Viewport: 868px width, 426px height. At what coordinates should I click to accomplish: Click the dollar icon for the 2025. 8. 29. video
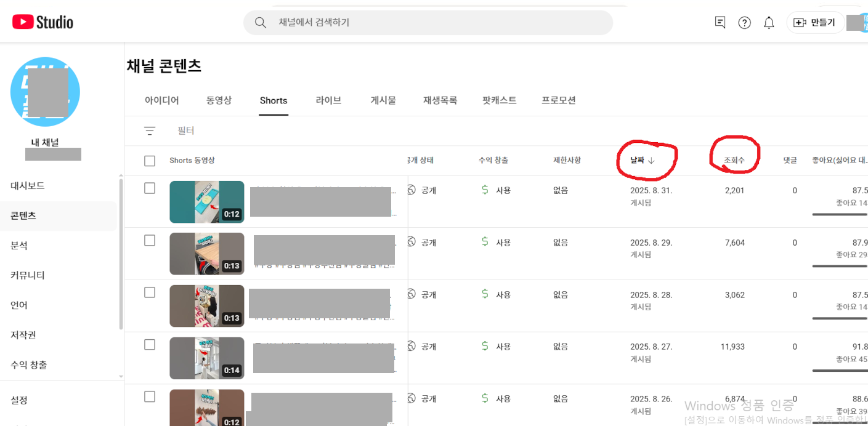(x=485, y=243)
